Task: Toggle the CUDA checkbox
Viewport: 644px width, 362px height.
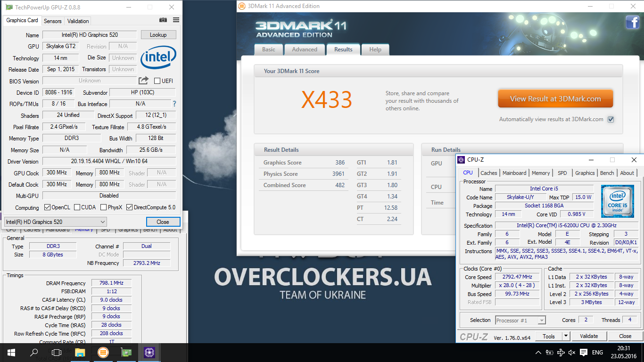Action: pos(76,207)
